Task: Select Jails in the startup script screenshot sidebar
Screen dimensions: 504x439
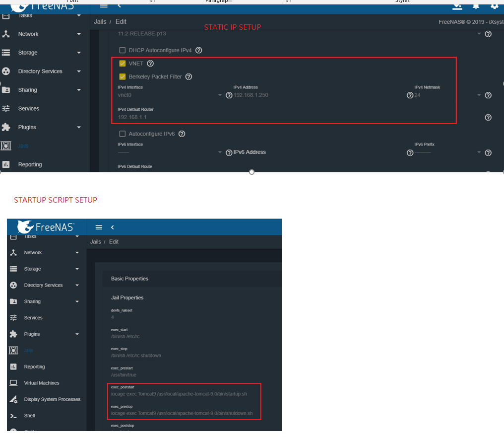Action: pyautogui.click(x=28, y=351)
